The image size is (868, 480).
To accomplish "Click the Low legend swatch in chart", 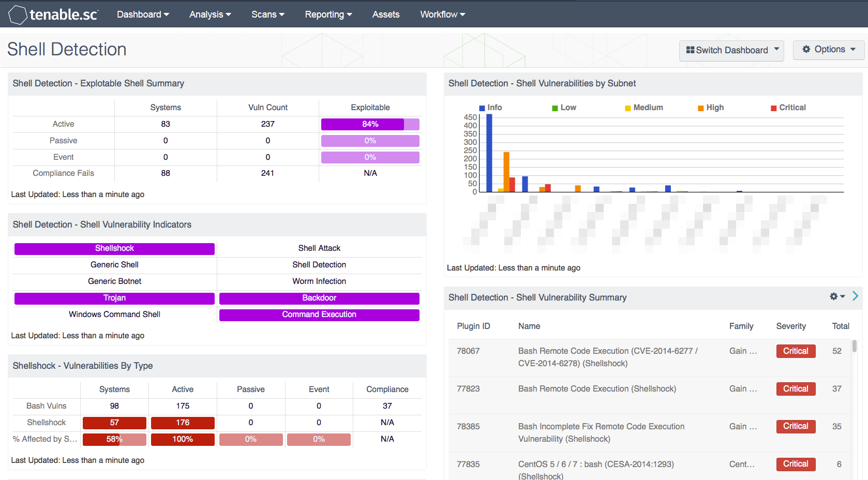I will (x=555, y=108).
